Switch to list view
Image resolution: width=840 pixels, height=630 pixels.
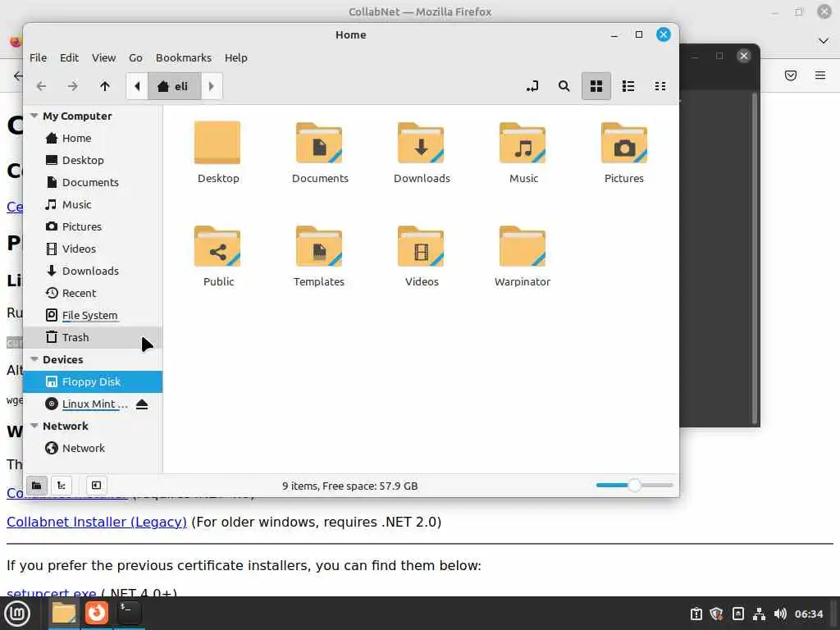click(628, 85)
